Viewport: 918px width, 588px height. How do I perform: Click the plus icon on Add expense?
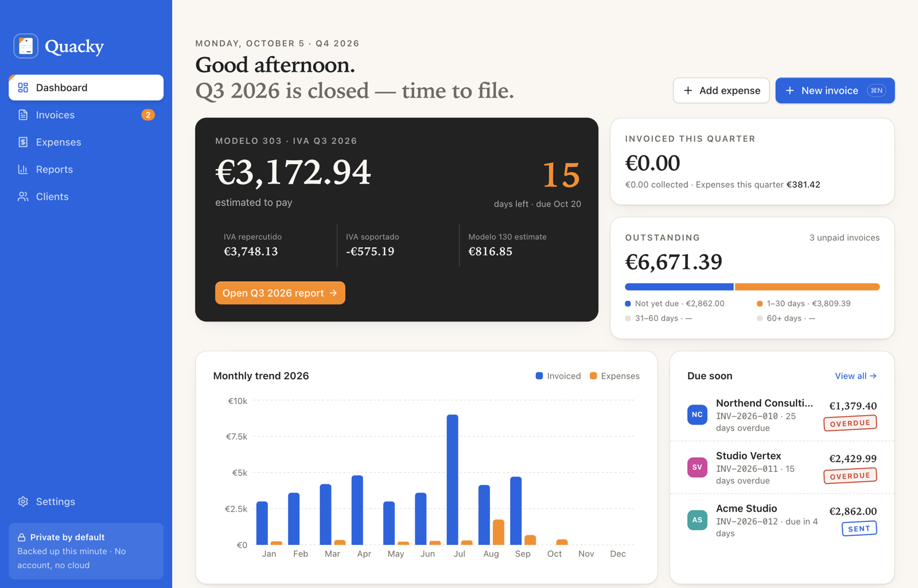click(688, 91)
